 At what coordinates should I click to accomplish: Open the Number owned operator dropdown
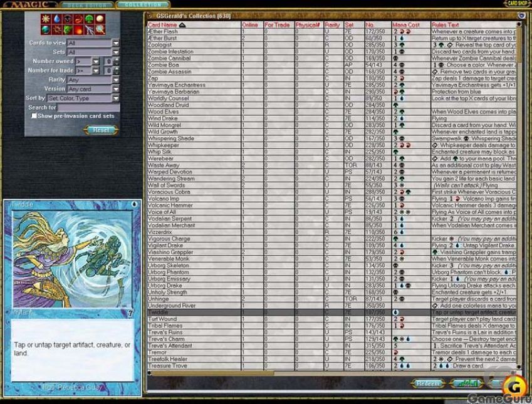96,61
